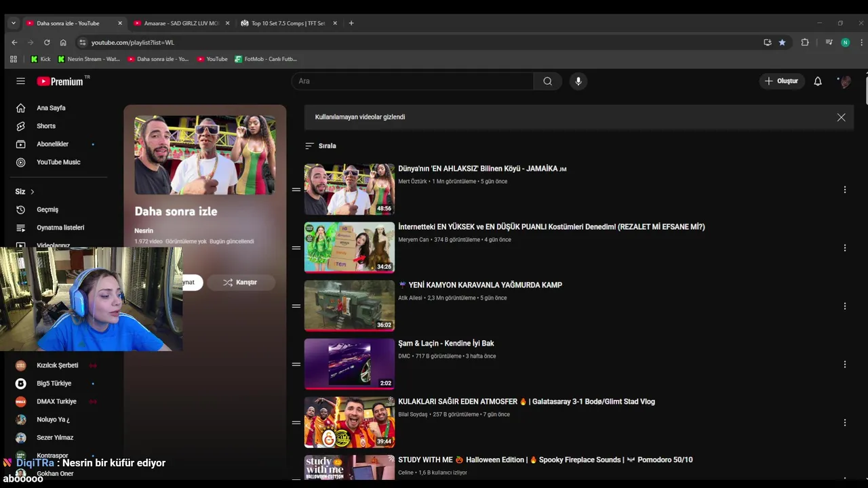868x488 pixels.
Task: Open the tab search dropdown arrow
Action: click(13, 23)
